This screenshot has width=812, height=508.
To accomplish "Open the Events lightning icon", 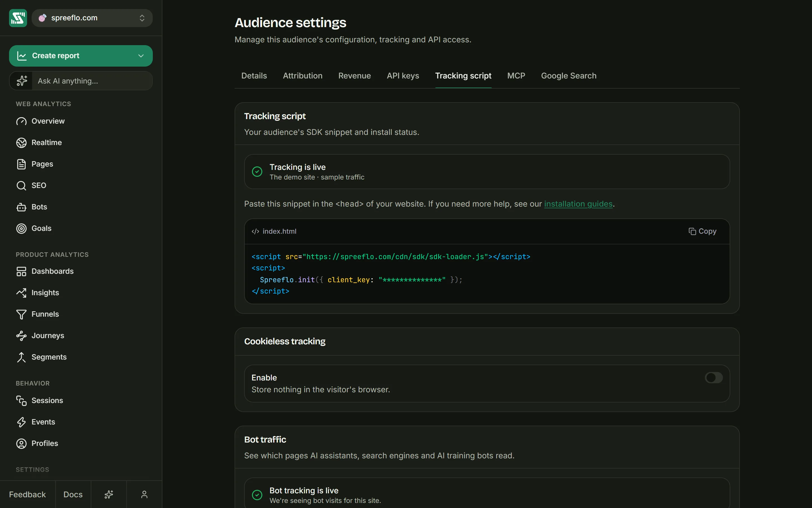I will (x=21, y=422).
